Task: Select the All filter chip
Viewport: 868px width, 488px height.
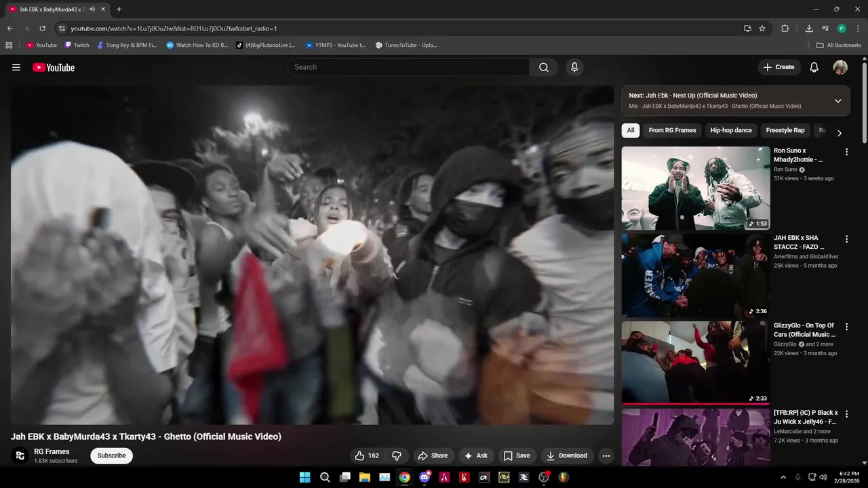Action: (x=631, y=130)
